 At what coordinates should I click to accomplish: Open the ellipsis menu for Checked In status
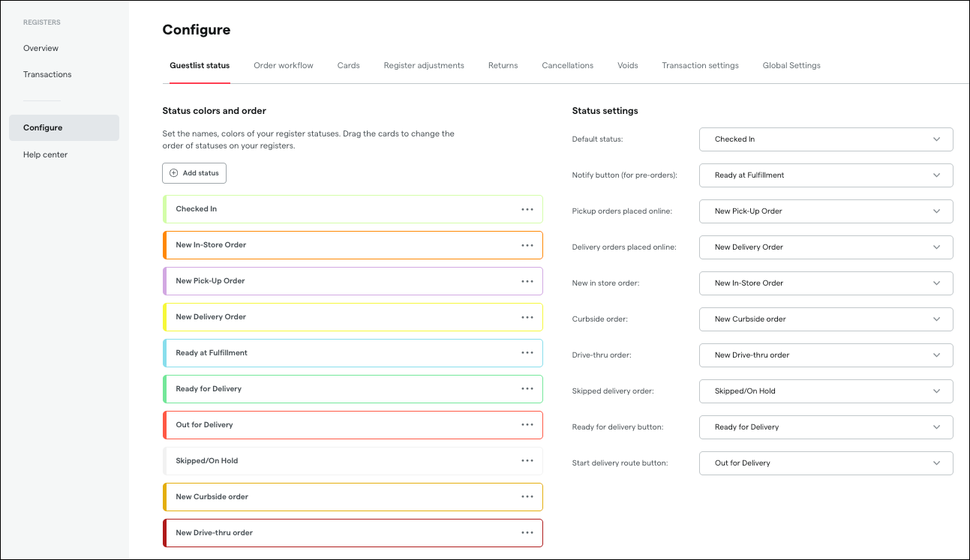527,209
